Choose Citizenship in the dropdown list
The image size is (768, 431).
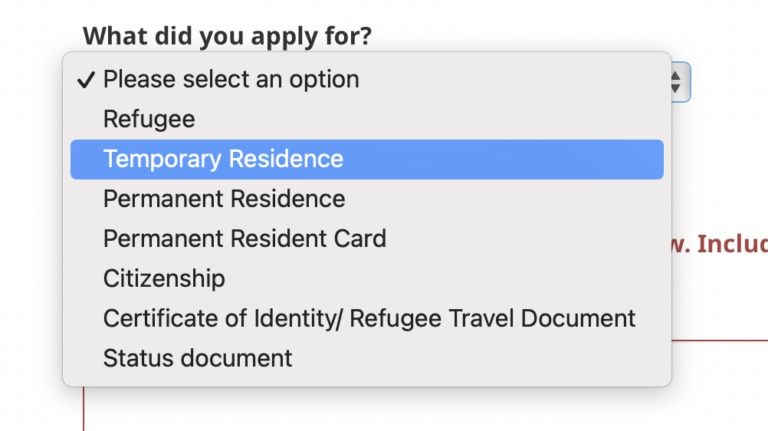164,278
